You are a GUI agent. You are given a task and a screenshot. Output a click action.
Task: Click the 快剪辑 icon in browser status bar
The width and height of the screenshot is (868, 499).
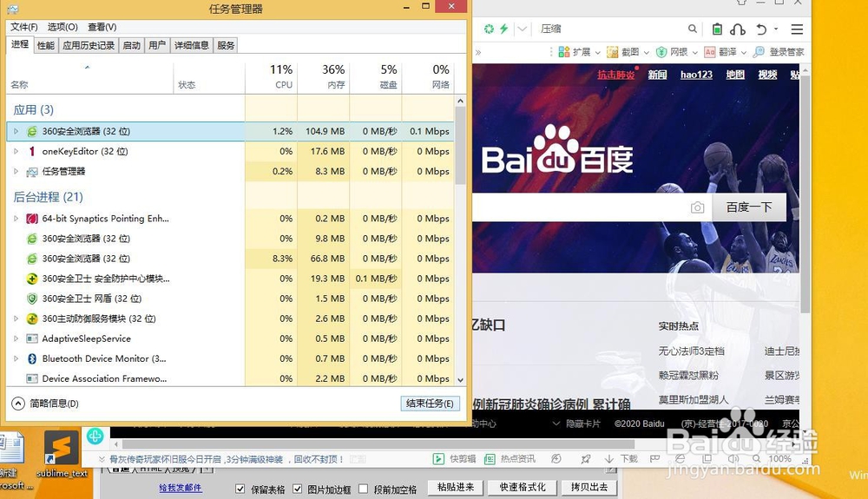coord(438,458)
